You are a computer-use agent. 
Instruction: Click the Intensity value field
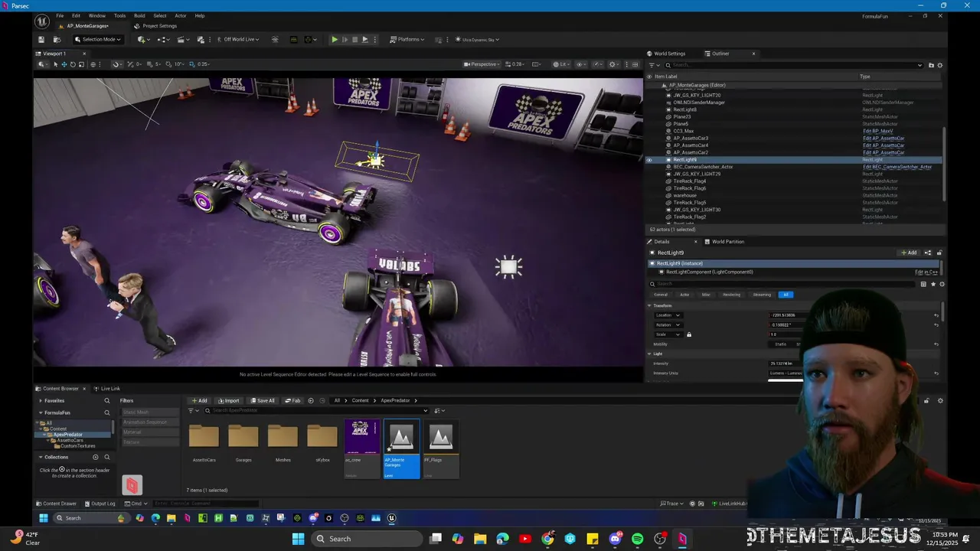[x=784, y=364]
